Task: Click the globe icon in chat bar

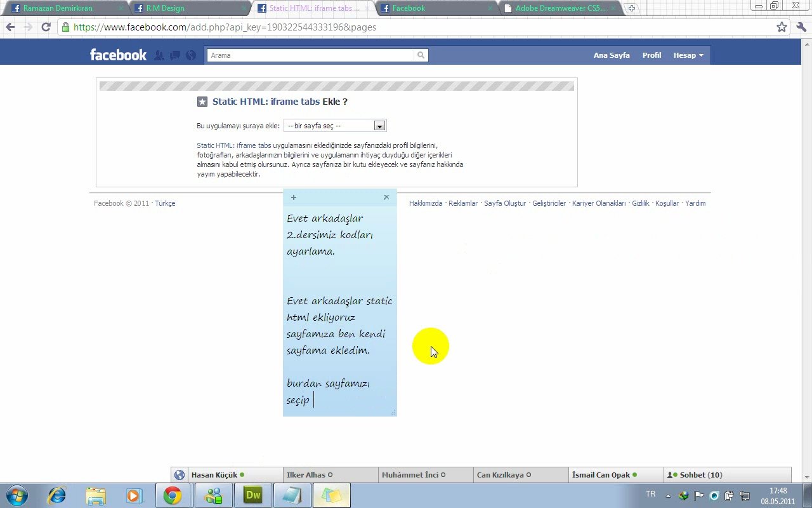Action: pyautogui.click(x=180, y=475)
